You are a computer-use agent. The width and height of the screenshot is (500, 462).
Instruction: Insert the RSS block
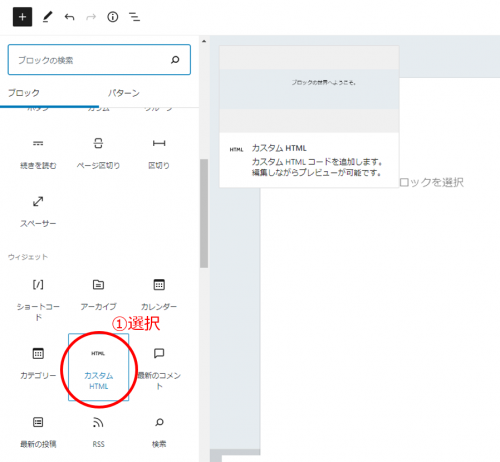coord(98,432)
